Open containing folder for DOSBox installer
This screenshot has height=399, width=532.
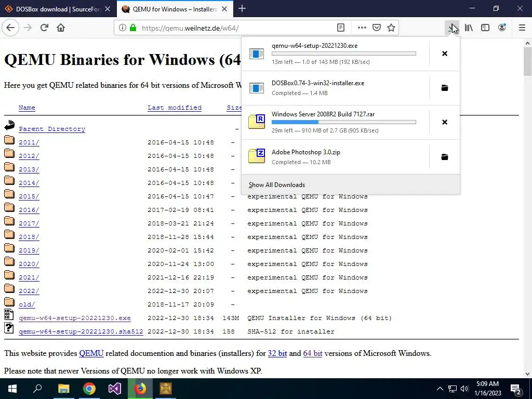(x=445, y=88)
